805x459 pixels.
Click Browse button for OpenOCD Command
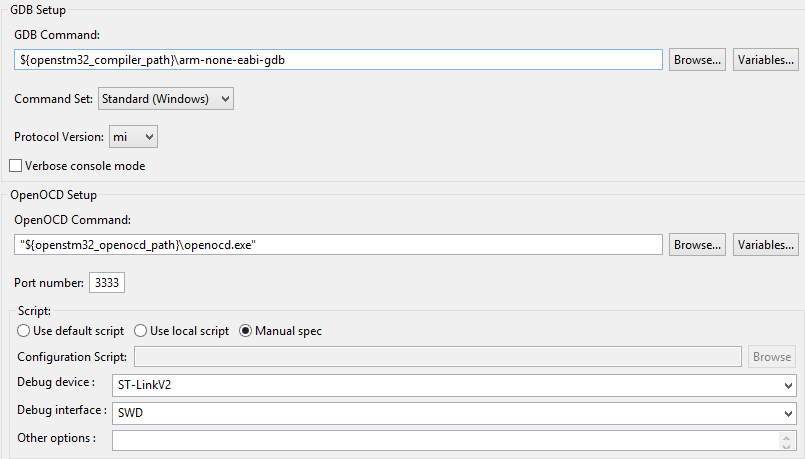pyautogui.click(x=697, y=245)
